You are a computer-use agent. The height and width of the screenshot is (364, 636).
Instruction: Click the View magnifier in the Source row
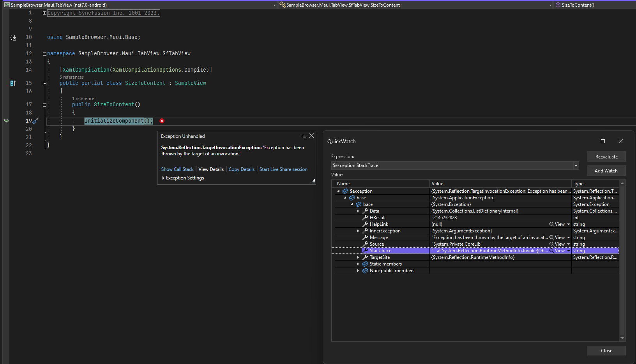tap(552, 244)
